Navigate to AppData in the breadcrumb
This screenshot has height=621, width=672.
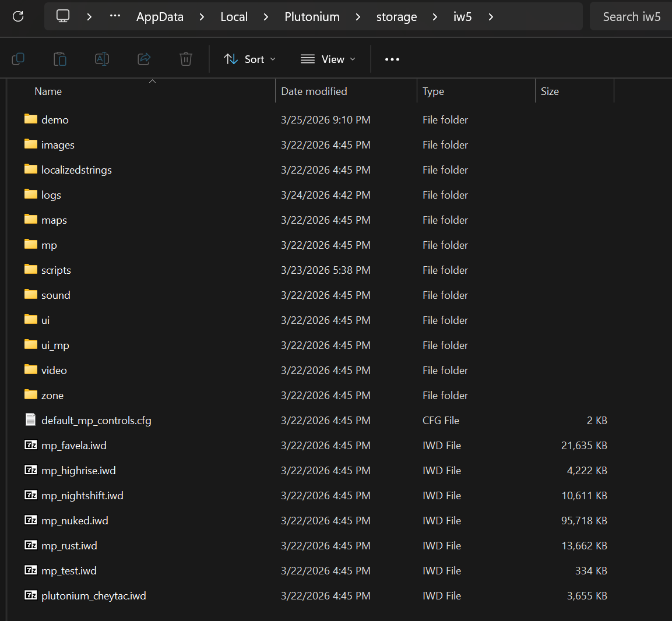160,17
